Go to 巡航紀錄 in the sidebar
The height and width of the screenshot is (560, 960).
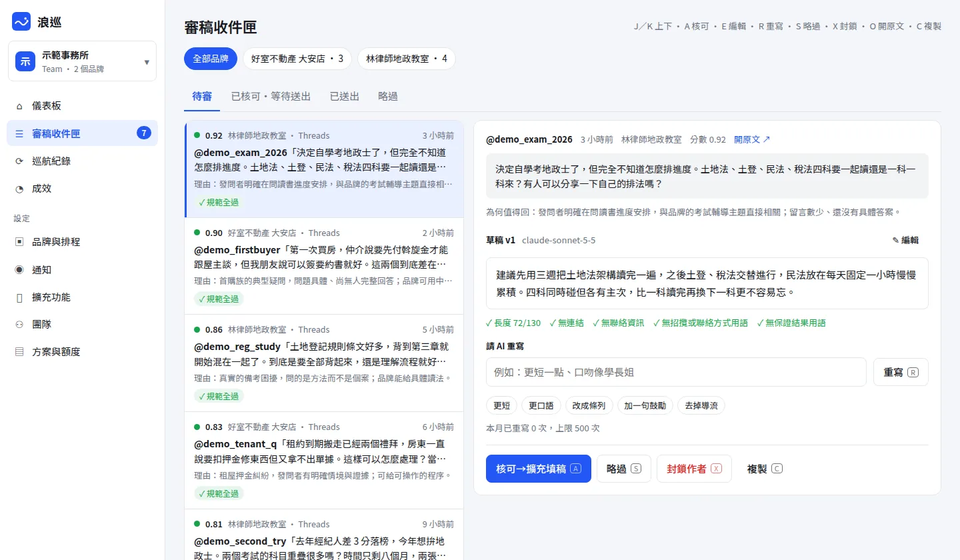tap(82, 161)
